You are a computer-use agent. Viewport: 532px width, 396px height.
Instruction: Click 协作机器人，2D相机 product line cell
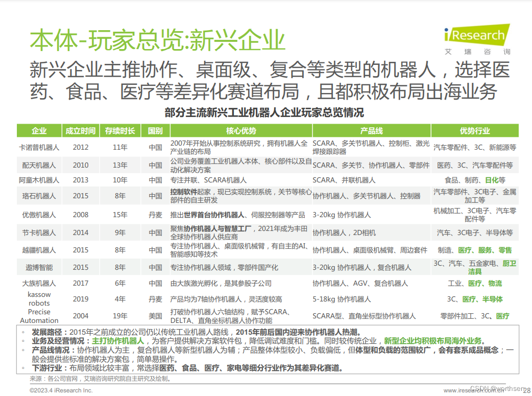[344, 233]
